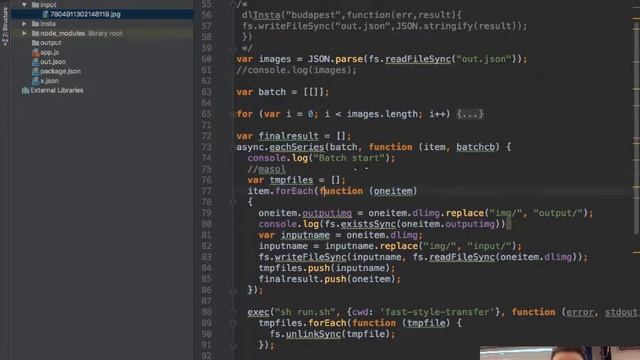Viewport: 640px width, 360px height.
Task: Toggle fold end marker at line 86
Action: [x=233, y=291]
